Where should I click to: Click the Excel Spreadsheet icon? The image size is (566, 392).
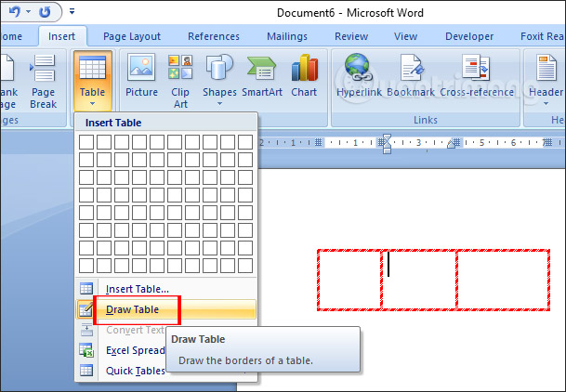[x=86, y=350]
